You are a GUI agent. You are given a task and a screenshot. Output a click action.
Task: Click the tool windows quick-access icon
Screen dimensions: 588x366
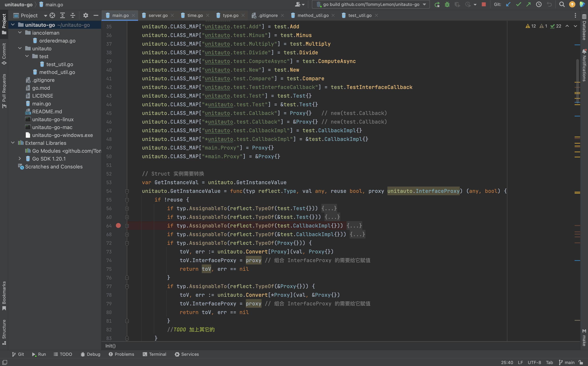(x=5, y=362)
